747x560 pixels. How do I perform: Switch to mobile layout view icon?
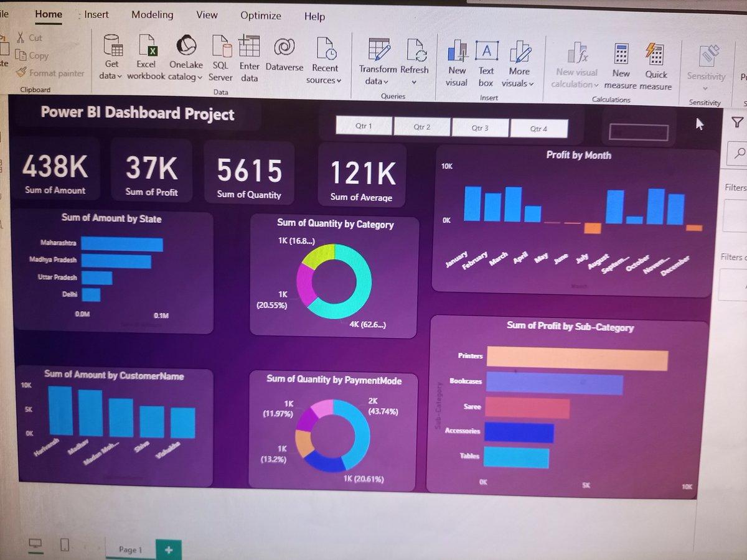[65, 545]
